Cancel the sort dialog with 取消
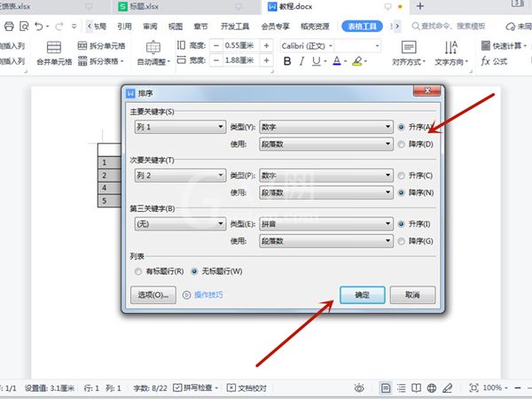 412,295
